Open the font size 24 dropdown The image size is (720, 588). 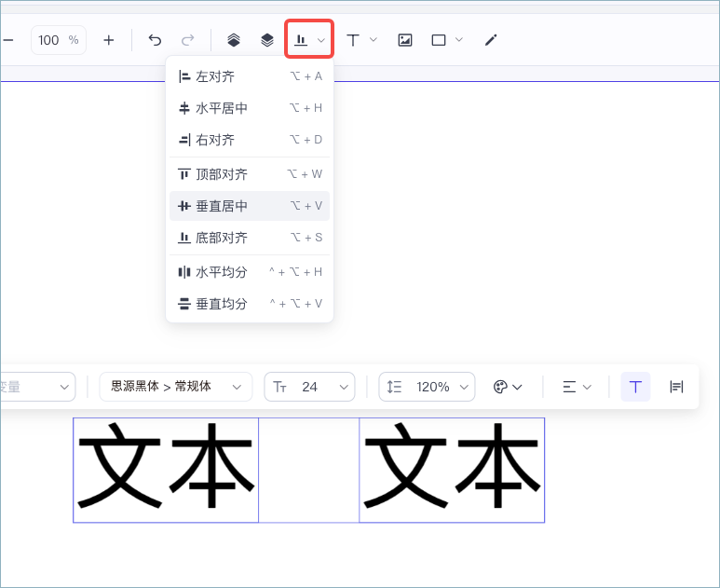pyautogui.click(x=309, y=387)
